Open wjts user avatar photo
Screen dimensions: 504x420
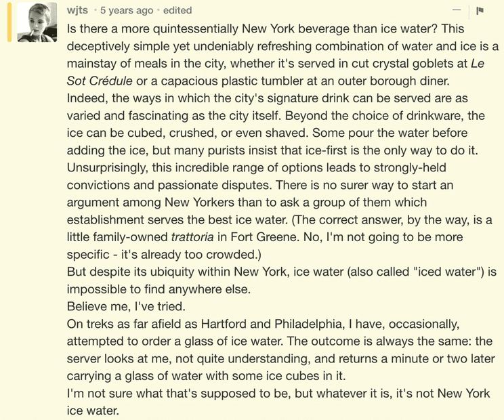pos(37,22)
